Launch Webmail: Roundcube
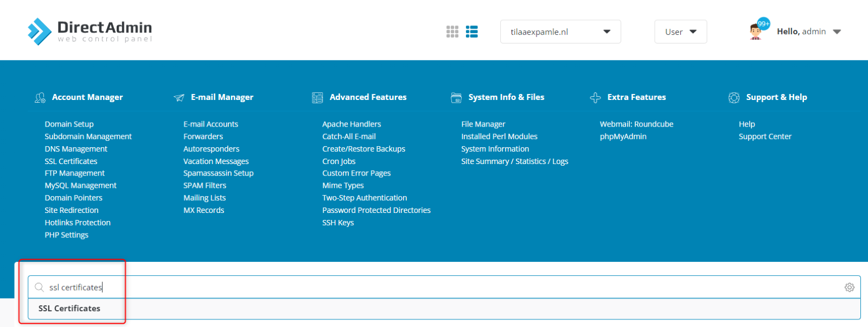Screen dimensions: 868x327 coord(636,124)
